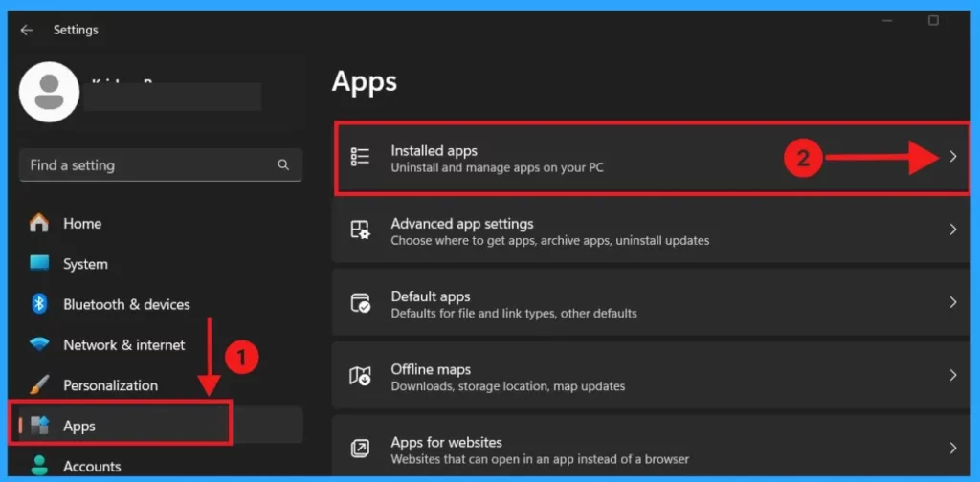Click the Network wifi icon

pyautogui.click(x=39, y=344)
